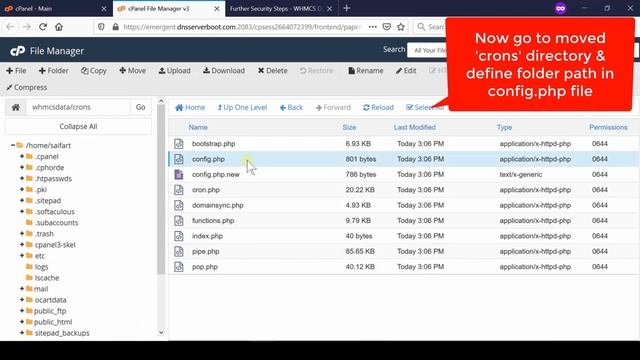Expand the .softaculous folder node
Image resolution: width=640 pixels, height=360 pixels.
pos(22,211)
